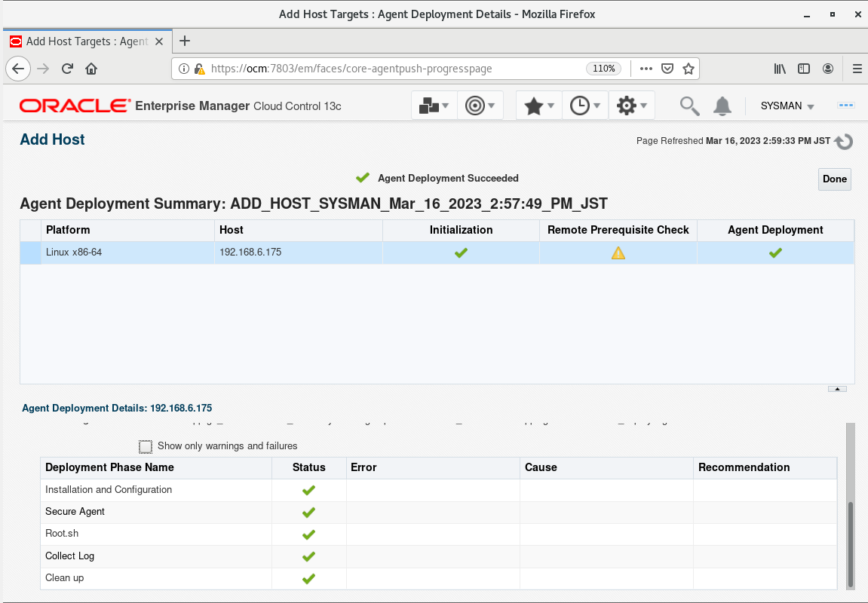Click the Cause column header

click(x=606, y=467)
